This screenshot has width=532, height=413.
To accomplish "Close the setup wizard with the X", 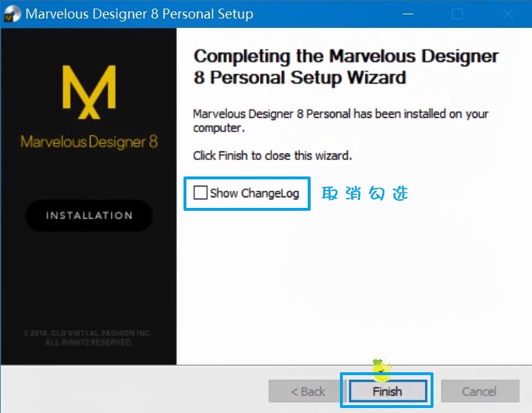I will pos(508,14).
